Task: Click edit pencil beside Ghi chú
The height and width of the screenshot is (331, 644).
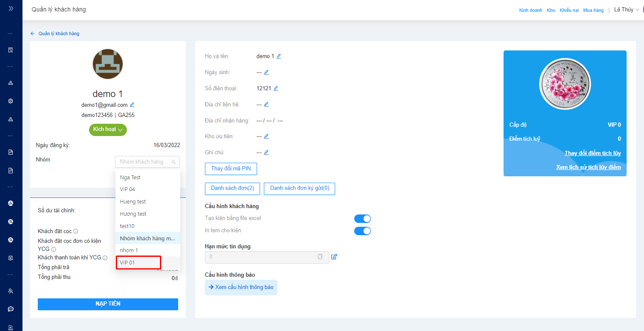Action: pos(266,152)
